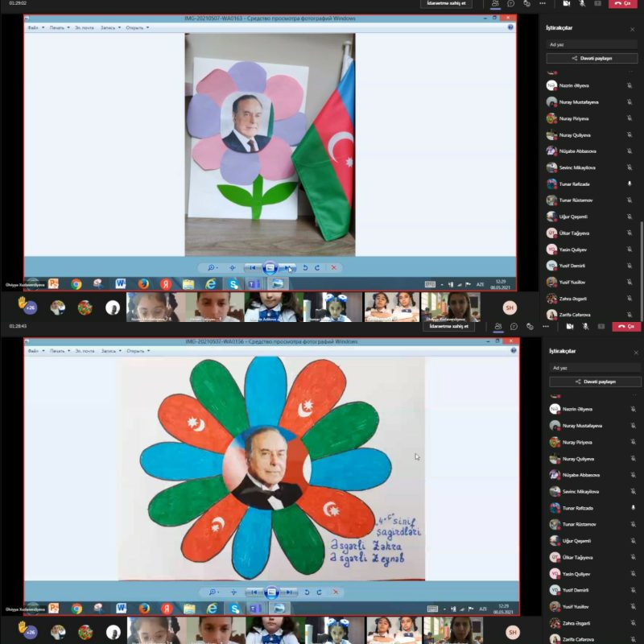Open zoom magnifier dropdown in WA0163 viewer
Viewport: 644px width, 644px height.
(x=213, y=268)
